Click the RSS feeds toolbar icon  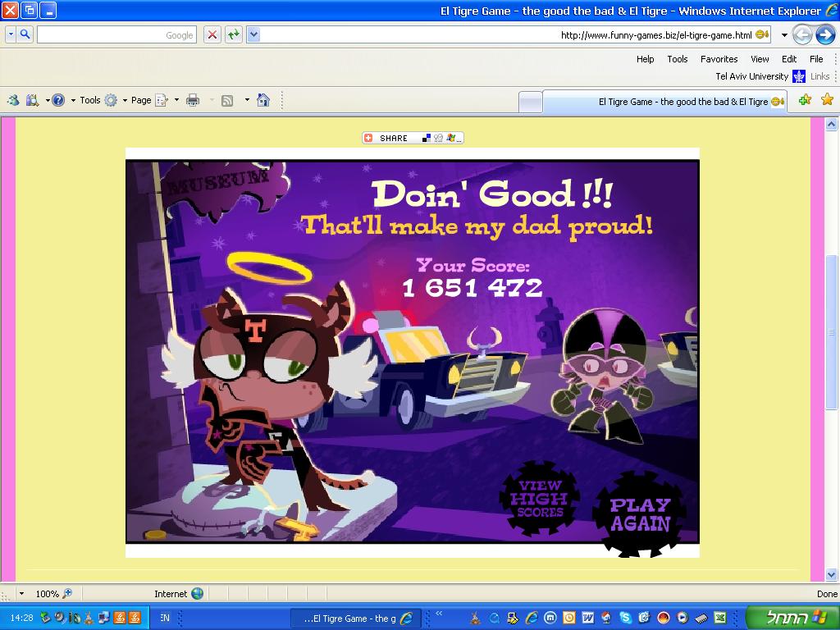click(227, 100)
